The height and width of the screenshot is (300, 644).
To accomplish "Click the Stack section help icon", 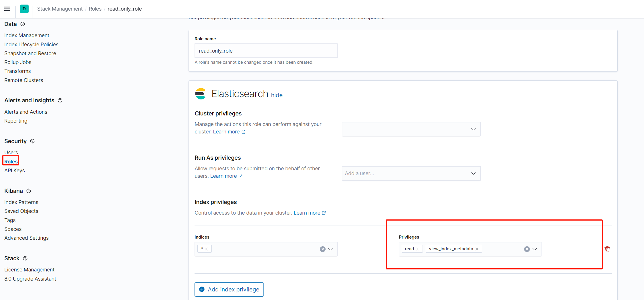I will pos(25,258).
